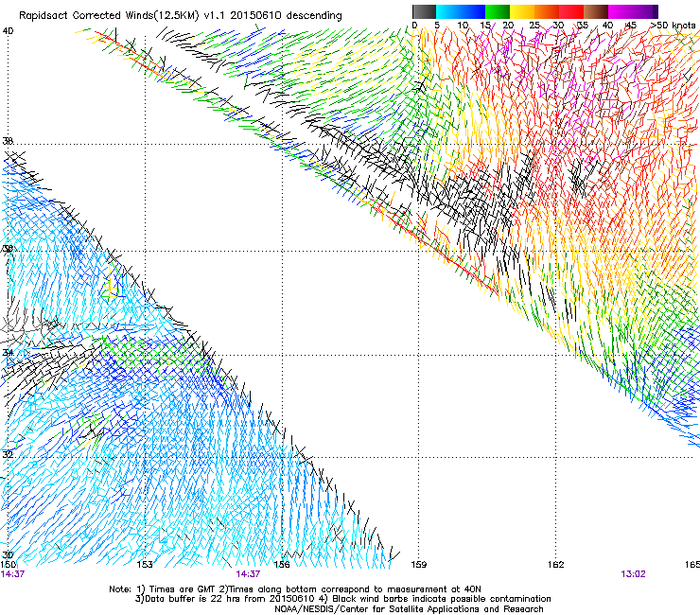
Task: Pick the magenta 40-45 knots legend segment
Action: [621, 11]
